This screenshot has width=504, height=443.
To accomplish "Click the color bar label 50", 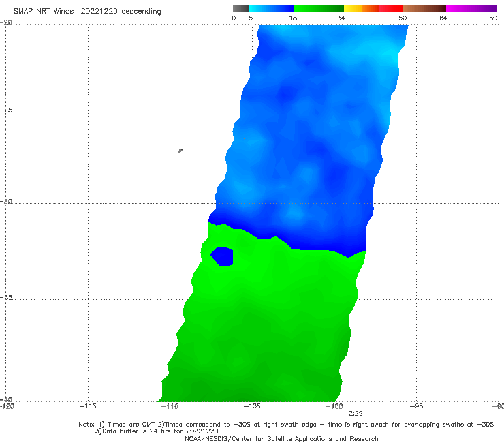I will 403,18.
